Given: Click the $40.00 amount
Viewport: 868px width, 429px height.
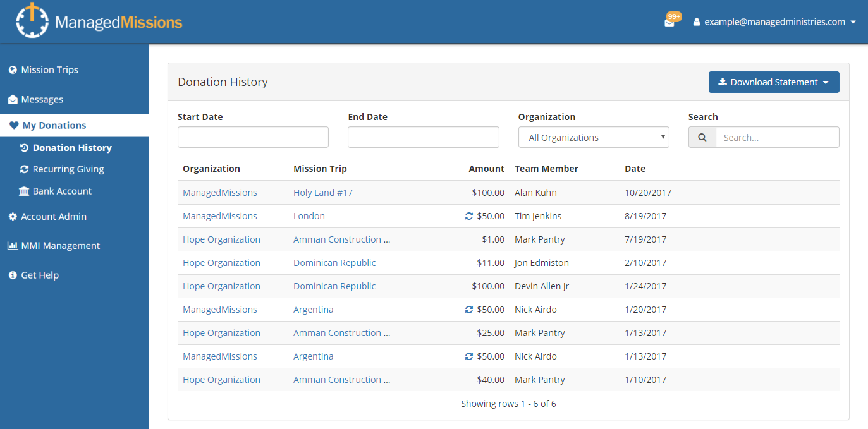Looking at the screenshot, I should (x=491, y=380).
